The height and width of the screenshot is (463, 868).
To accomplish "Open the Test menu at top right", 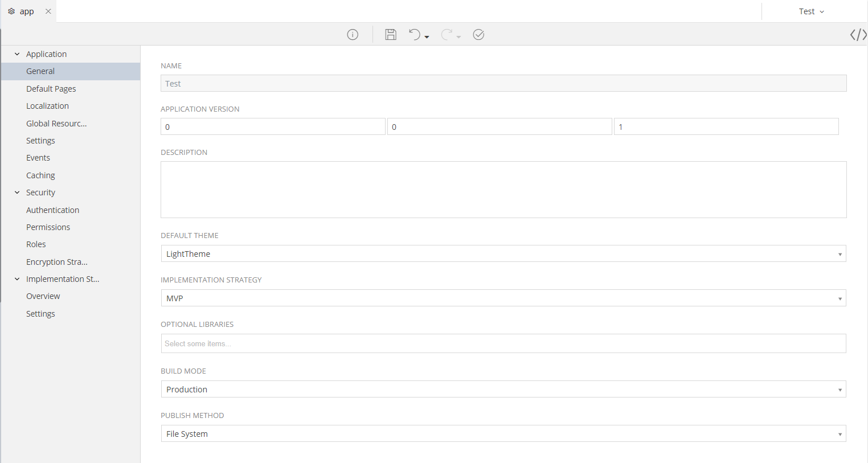I will tap(811, 11).
